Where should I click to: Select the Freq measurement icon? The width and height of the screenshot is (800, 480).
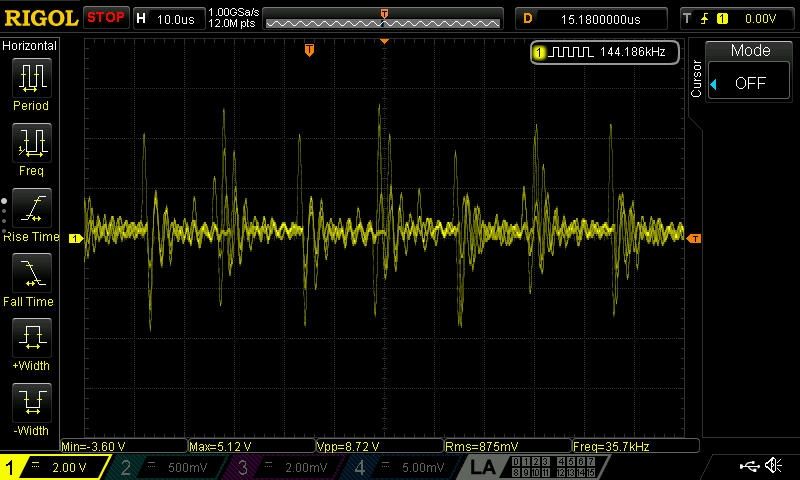click(32, 143)
